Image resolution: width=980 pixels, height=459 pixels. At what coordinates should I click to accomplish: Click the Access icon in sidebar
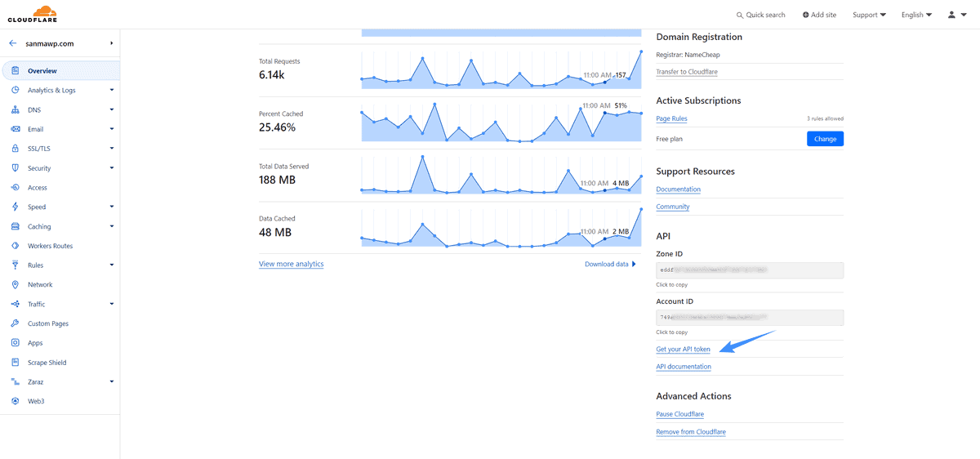(16, 188)
